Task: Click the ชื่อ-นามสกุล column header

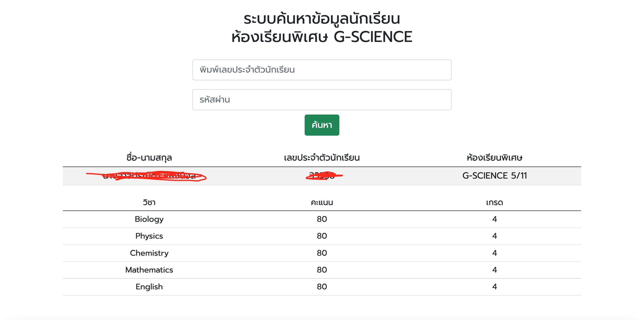Action: pos(149,158)
